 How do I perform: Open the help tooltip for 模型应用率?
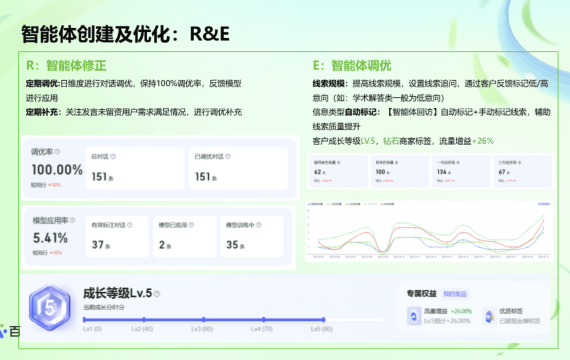72,220
